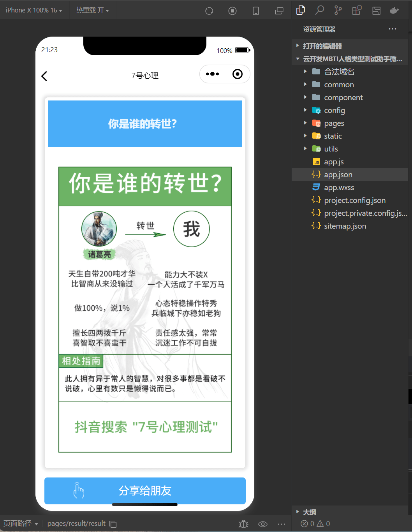Click the stop (circle square) icon in simulator toolbar

(x=232, y=11)
